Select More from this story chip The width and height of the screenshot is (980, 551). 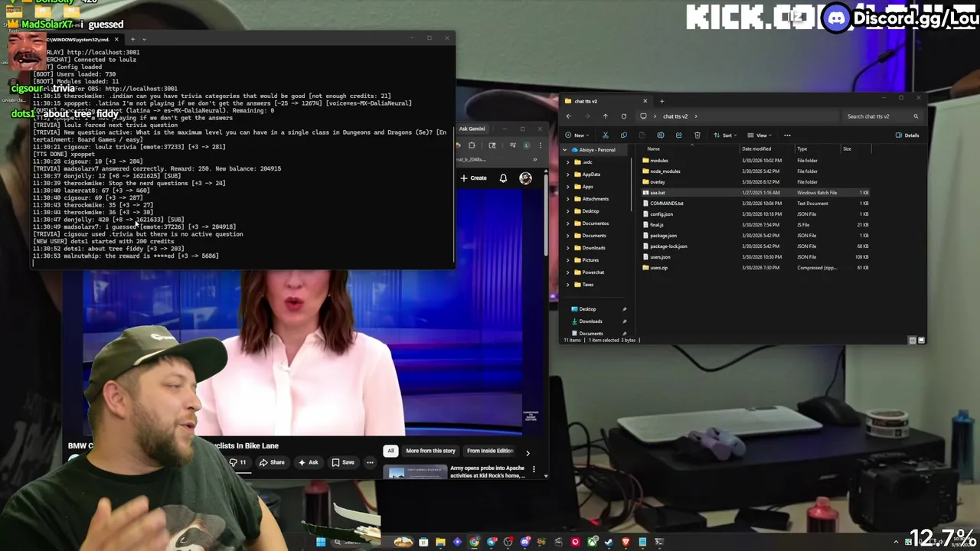tap(430, 451)
